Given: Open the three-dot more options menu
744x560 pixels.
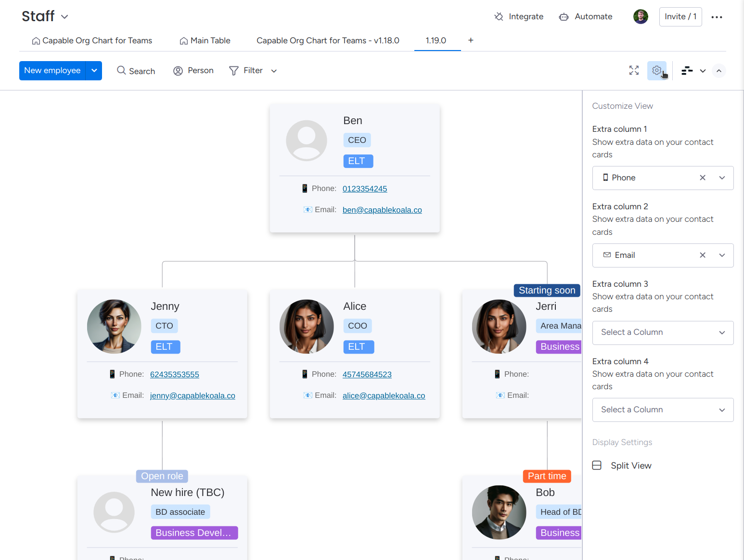Looking at the screenshot, I should pos(717,17).
